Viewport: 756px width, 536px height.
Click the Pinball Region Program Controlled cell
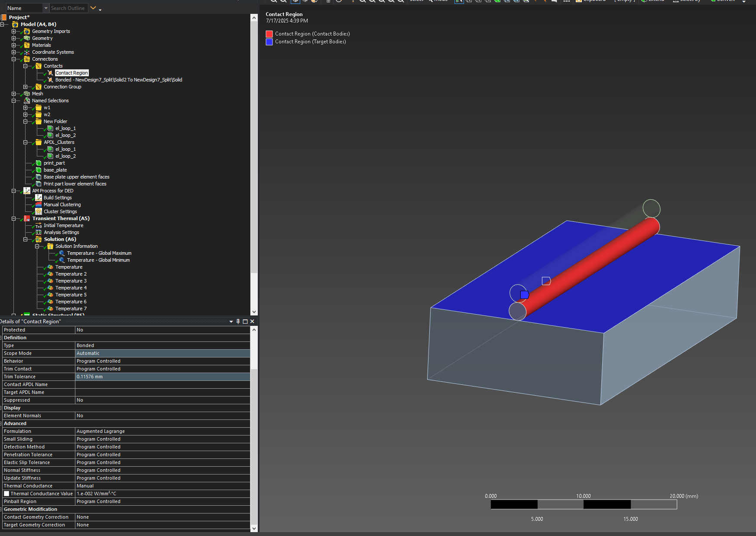[x=162, y=501]
